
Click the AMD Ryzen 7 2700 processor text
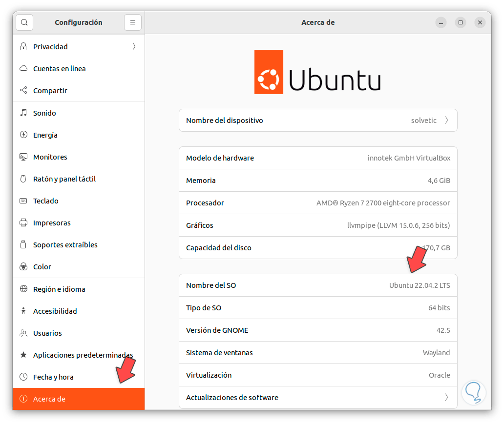pyautogui.click(x=383, y=203)
